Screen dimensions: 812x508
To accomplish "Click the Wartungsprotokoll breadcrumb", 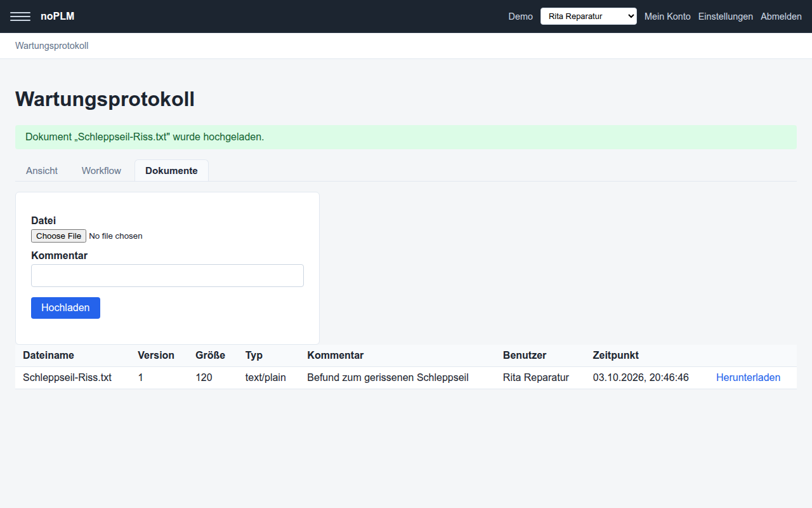I will (52, 46).
